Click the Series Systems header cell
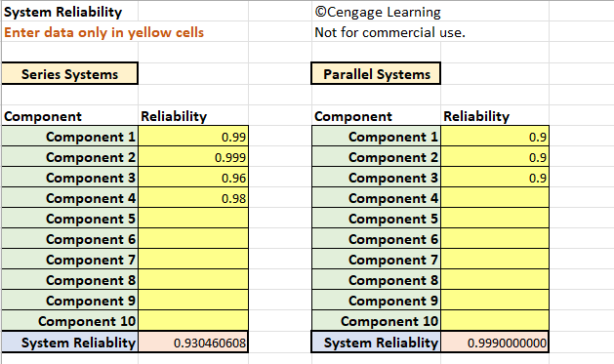The width and height of the screenshot is (614, 364). click(x=69, y=73)
